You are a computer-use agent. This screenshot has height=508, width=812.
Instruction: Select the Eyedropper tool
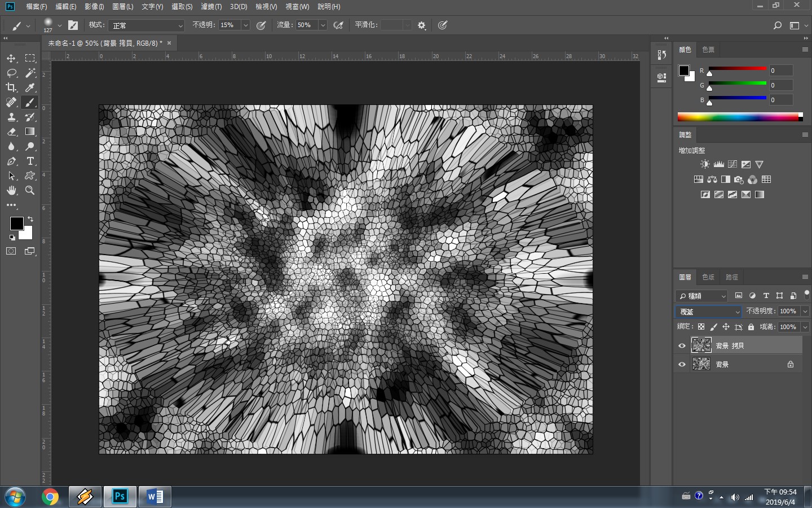(x=30, y=87)
